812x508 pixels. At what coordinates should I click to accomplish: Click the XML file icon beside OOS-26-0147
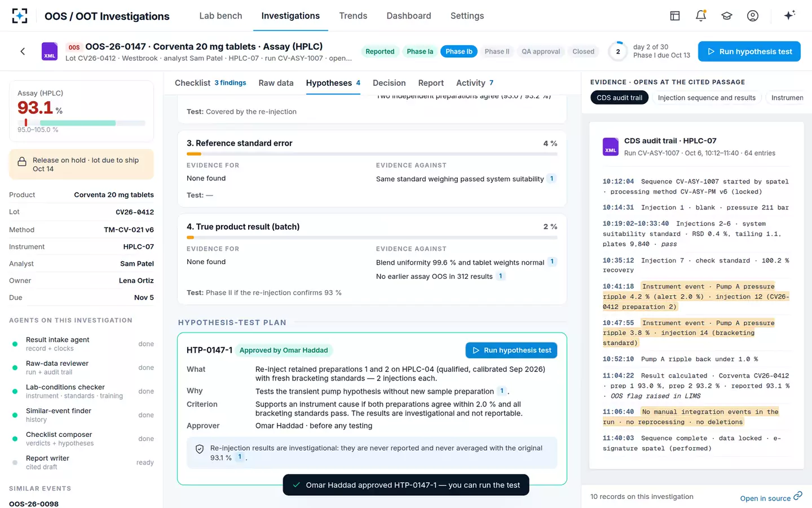(x=50, y=51)
